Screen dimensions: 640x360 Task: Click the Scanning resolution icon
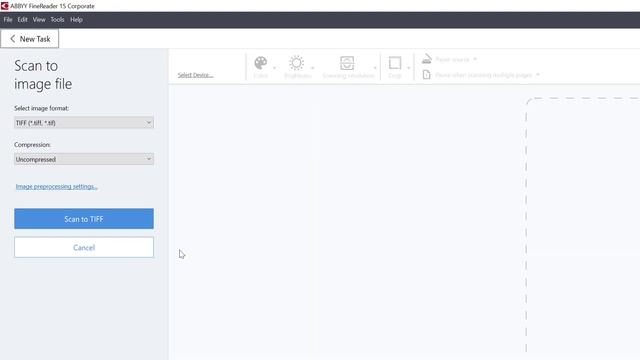[x=347, y=63]
